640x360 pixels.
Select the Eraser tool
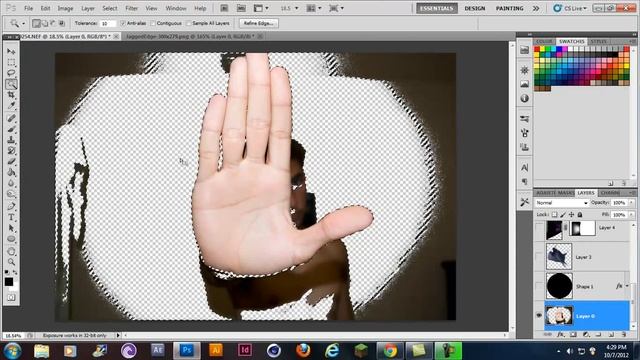click(x=11, y=162)
